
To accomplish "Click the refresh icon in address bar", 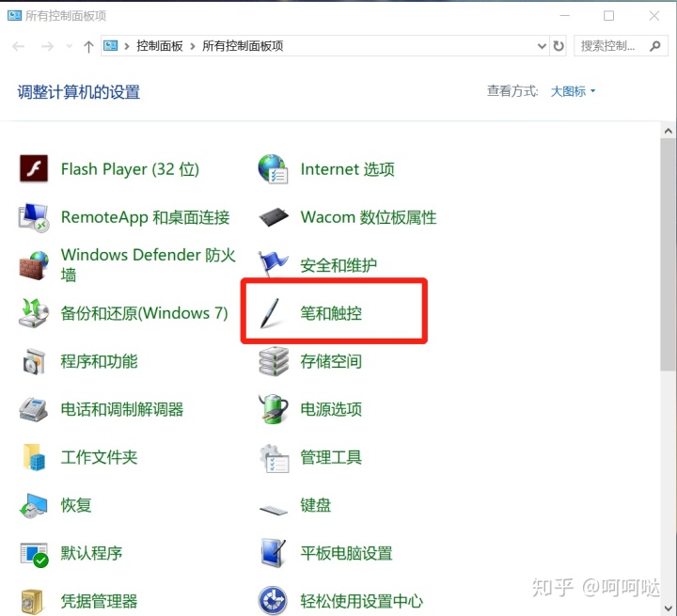I will point(559,46).
